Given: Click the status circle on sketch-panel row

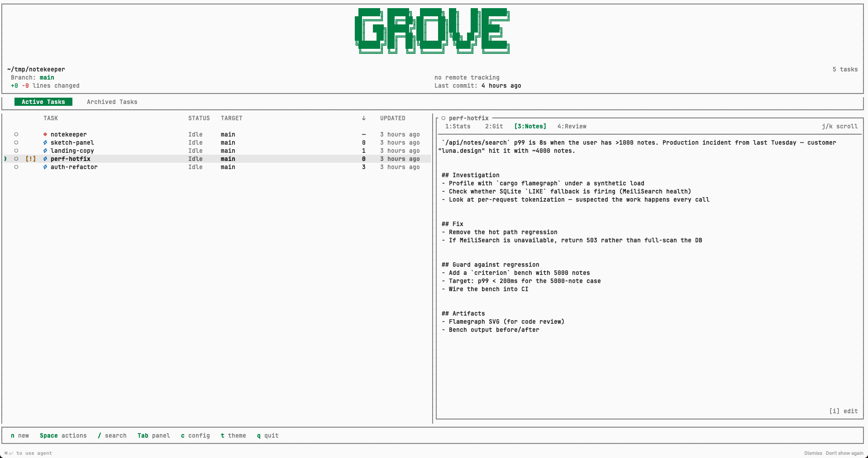Looking at the screenshot, I should [x=16, y=142].
